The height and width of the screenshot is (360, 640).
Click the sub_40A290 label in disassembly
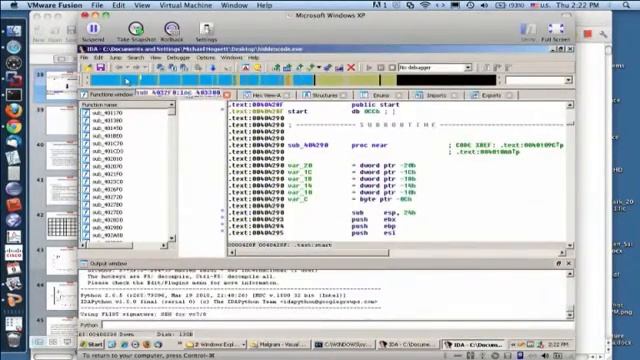308,145
